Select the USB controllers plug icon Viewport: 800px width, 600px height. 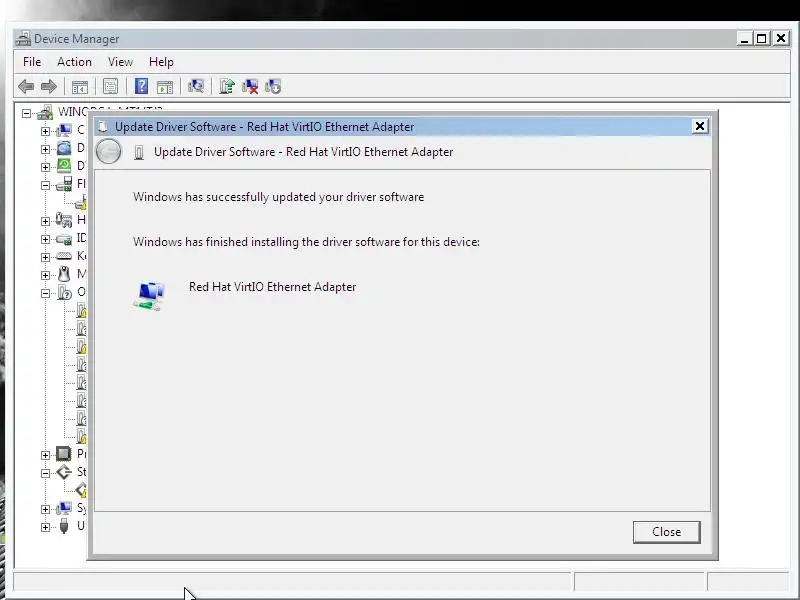[x=64, y=526]
